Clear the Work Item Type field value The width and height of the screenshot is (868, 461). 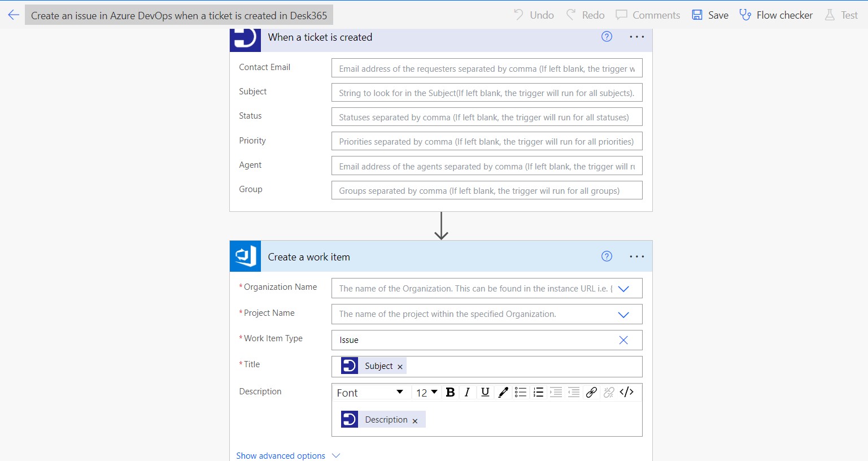pyautogui.click(x=623, y=340)
